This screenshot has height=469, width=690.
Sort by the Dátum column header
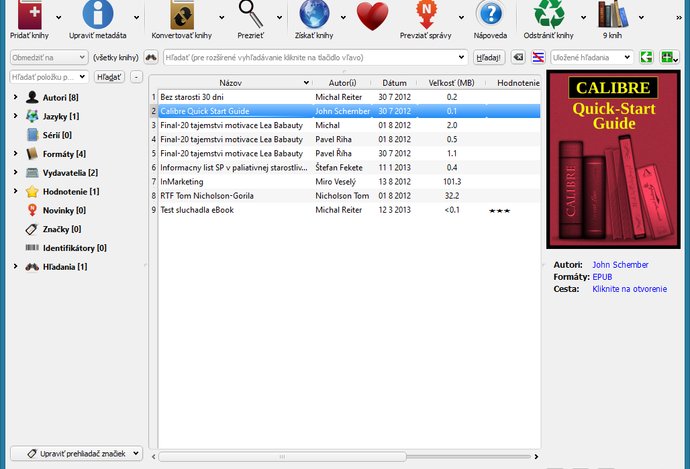[x=395, y=83]
